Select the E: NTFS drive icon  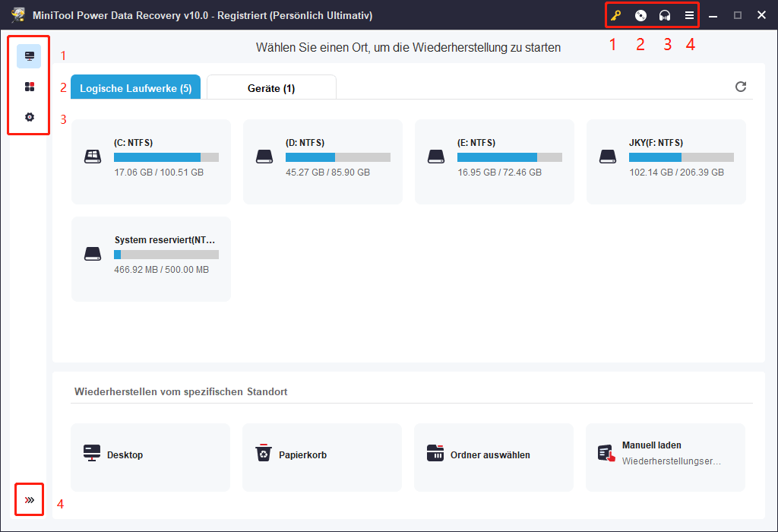[436, 157]
